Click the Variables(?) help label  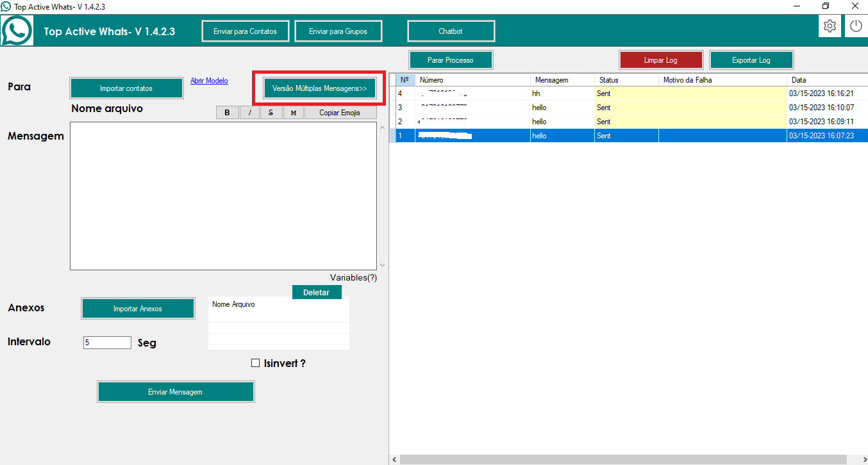tap(353, 277)
